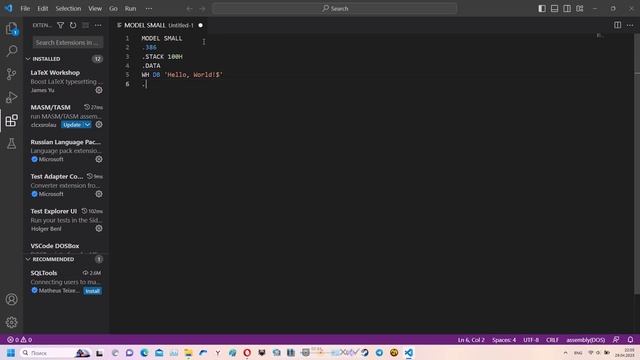
Task: Open the Test Adapter Converter manage gear
Action: tap(99, 194)
